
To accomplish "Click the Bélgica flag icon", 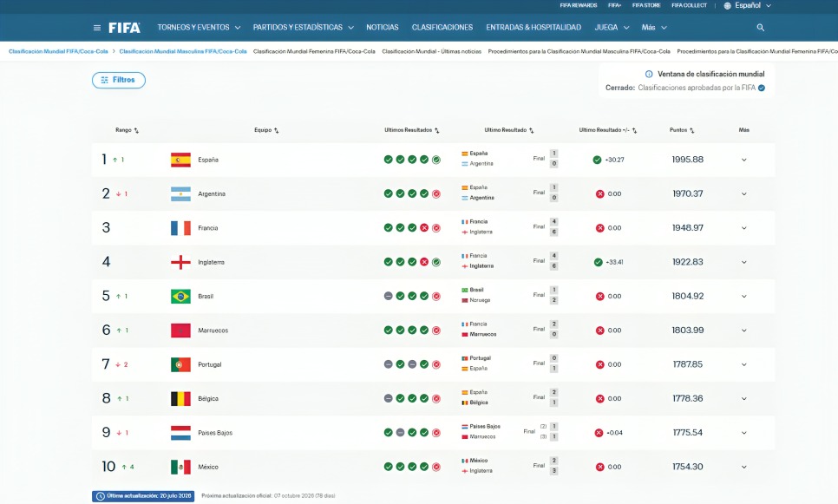I will coord(180,399).
